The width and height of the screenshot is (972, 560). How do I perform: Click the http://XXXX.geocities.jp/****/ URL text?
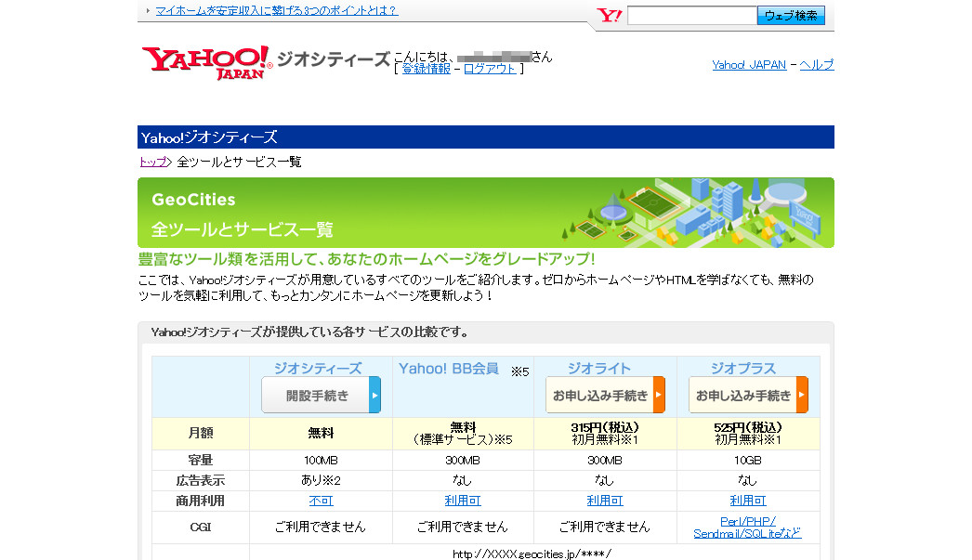tap(532, 553)
